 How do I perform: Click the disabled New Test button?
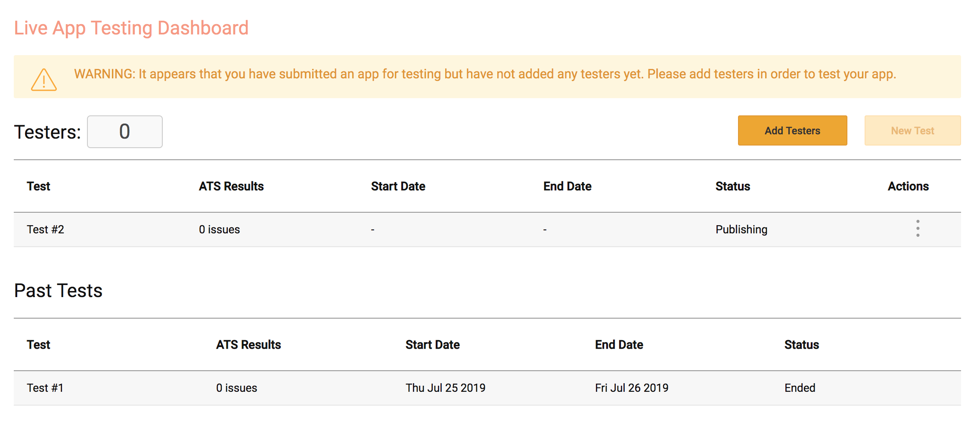click(x=912, y=130)
